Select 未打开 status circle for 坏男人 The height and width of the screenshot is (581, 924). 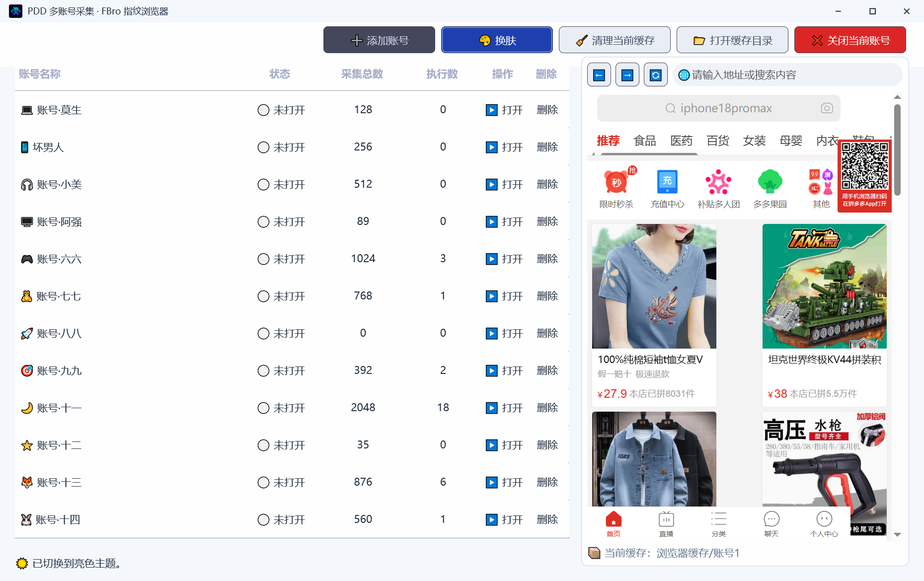[263, 147]
